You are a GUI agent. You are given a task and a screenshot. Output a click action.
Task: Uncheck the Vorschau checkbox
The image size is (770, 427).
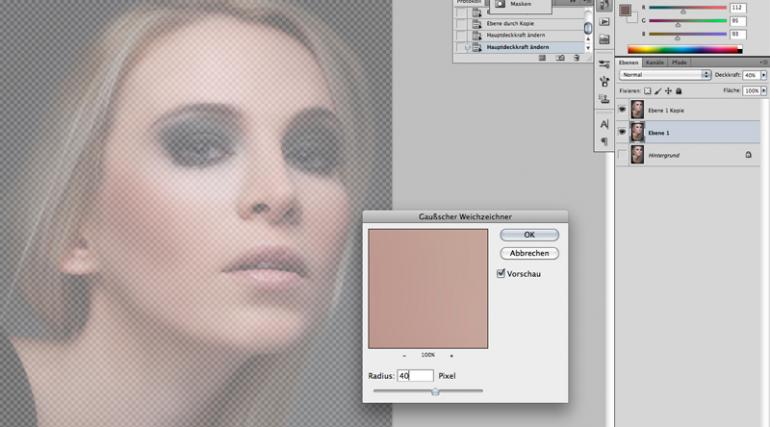pyautogui.click(x=501, y=273)
